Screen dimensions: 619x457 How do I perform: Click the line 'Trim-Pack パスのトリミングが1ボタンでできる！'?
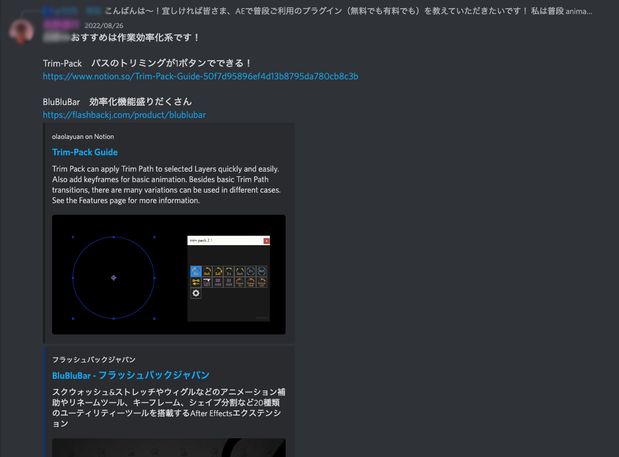coord(147,63)
